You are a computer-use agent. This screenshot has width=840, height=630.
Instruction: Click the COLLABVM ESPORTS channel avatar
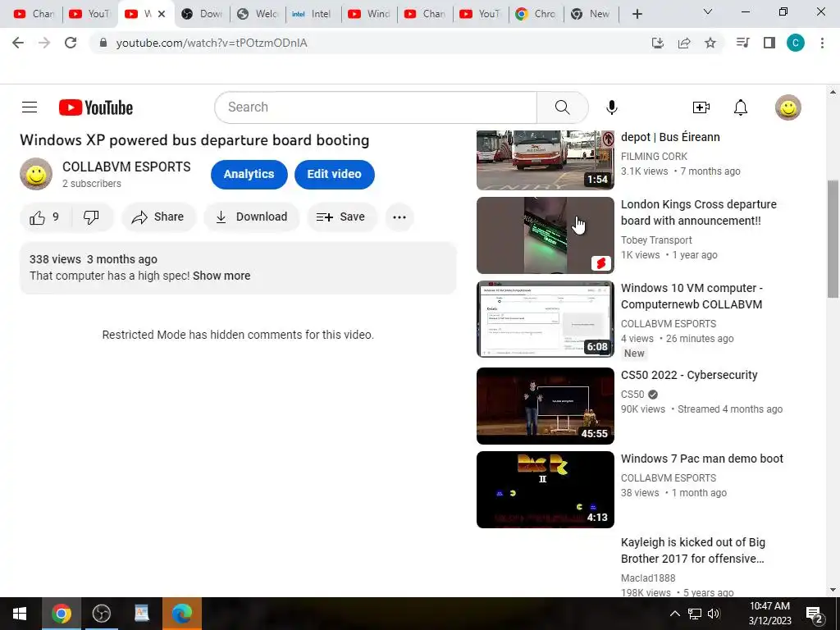36,174
